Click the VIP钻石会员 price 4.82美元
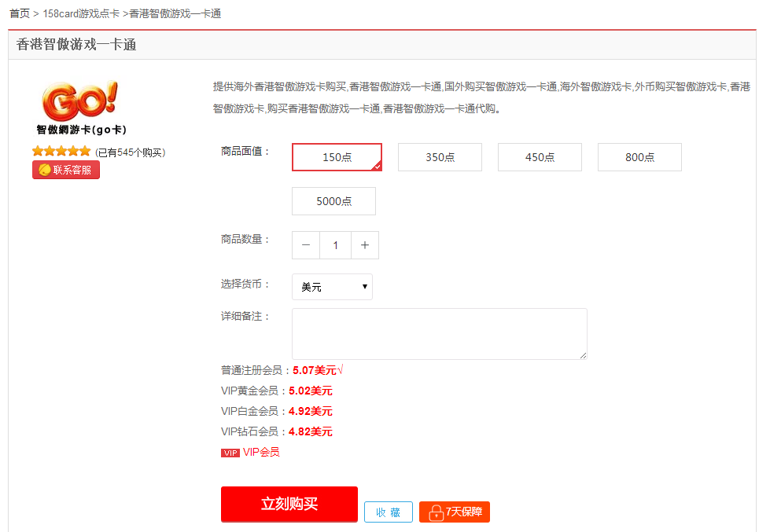This screenshot has width=759, height=532. pos(310,431)
